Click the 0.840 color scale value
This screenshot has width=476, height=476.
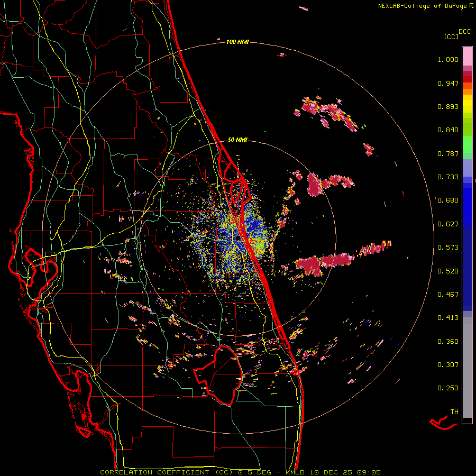[x=448, y=130]
